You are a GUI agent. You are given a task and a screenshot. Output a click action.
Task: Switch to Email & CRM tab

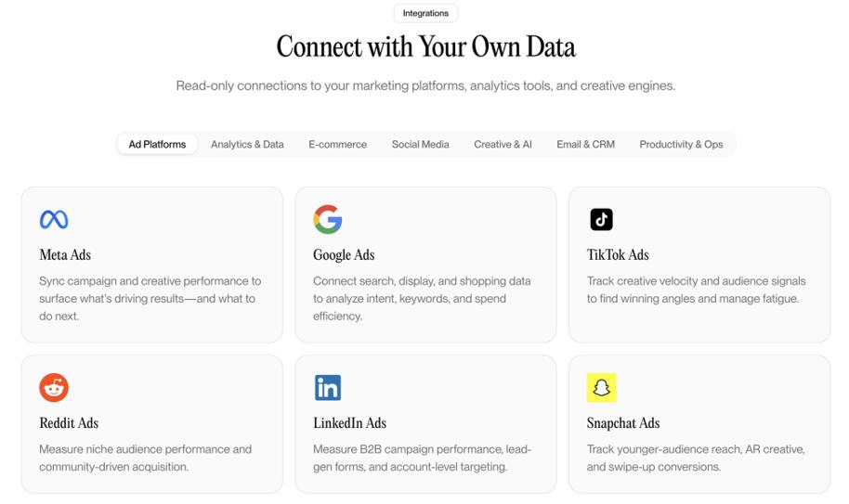point(585,145)
